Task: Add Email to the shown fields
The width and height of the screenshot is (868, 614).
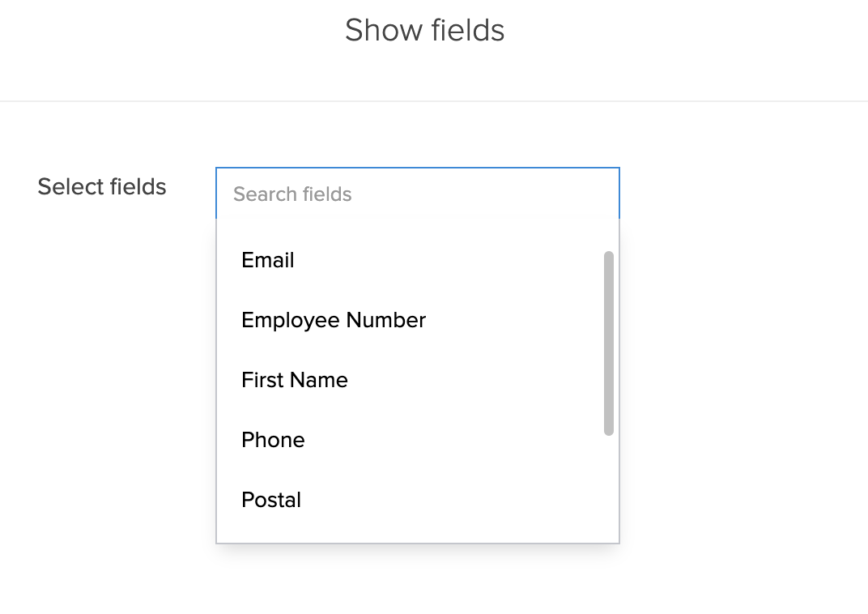Action: [x=268, y=260]
